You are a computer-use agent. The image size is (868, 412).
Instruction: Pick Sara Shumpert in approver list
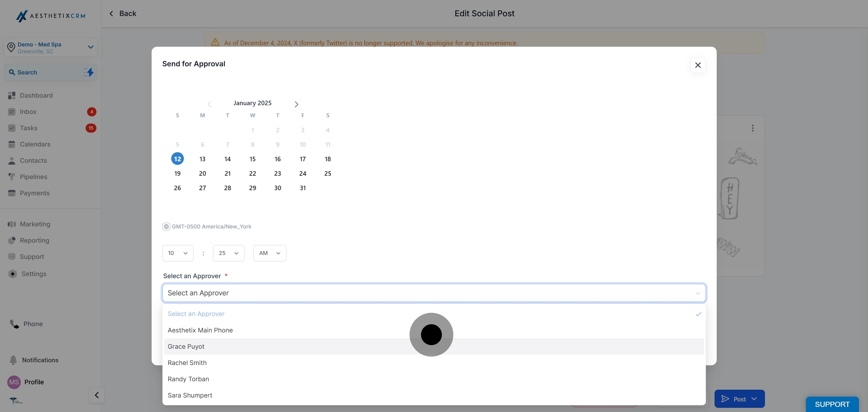190,395
